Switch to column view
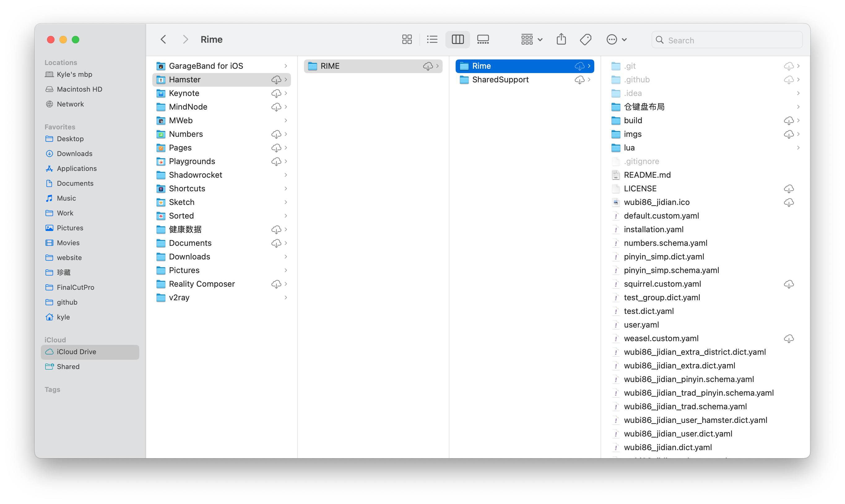The height and width of the screenshot is (504, 845). (x=457, y=39)
